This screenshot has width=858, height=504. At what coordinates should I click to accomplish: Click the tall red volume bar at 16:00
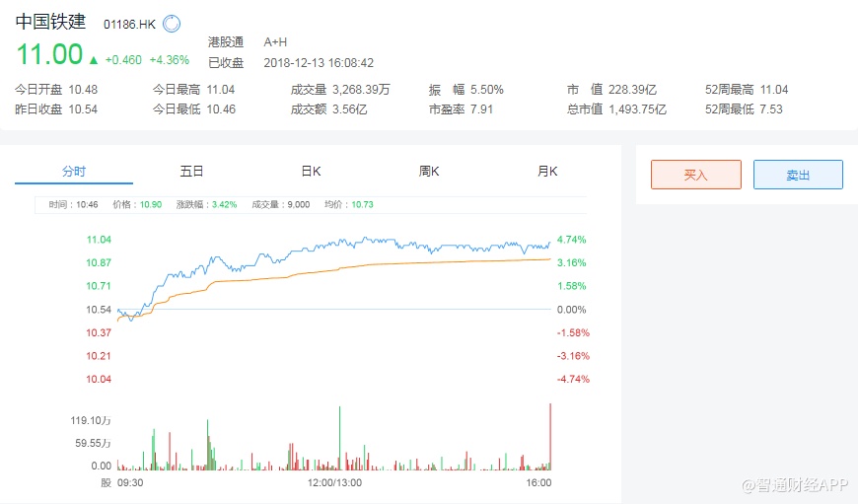[x=550, y=434]
